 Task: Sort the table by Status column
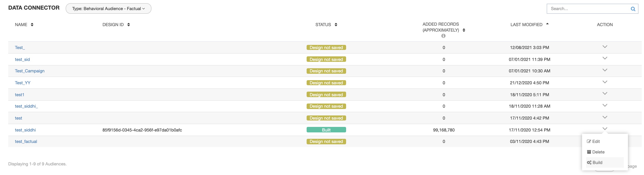coord(336,25)
